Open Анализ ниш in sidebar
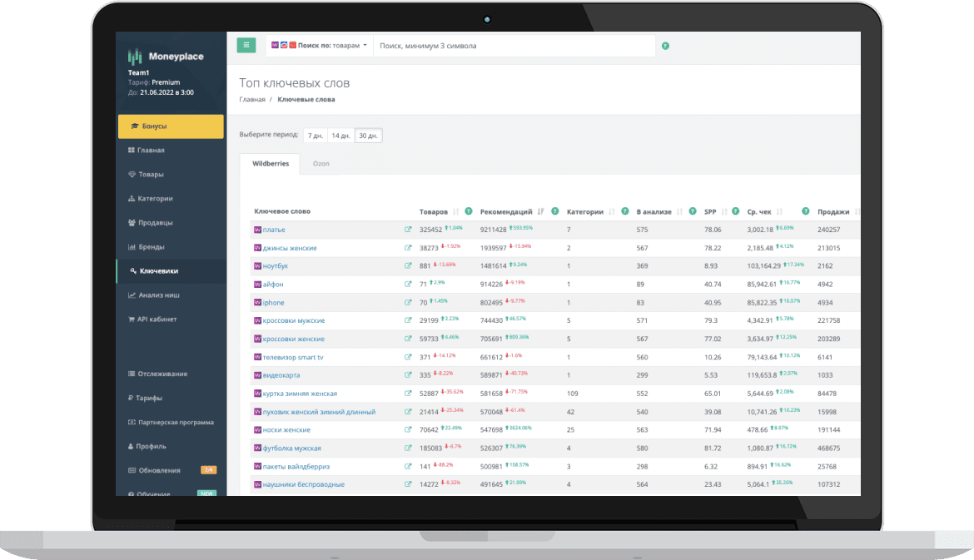974x560 pixels. 159,295
